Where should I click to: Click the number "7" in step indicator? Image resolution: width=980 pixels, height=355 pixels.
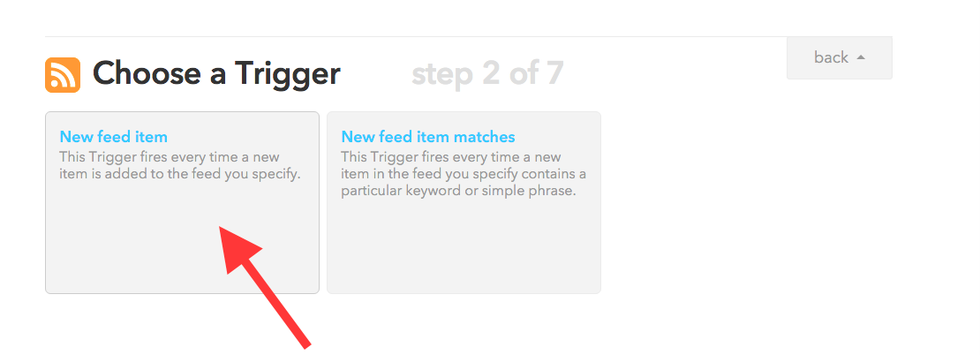[x=555, y=74]
